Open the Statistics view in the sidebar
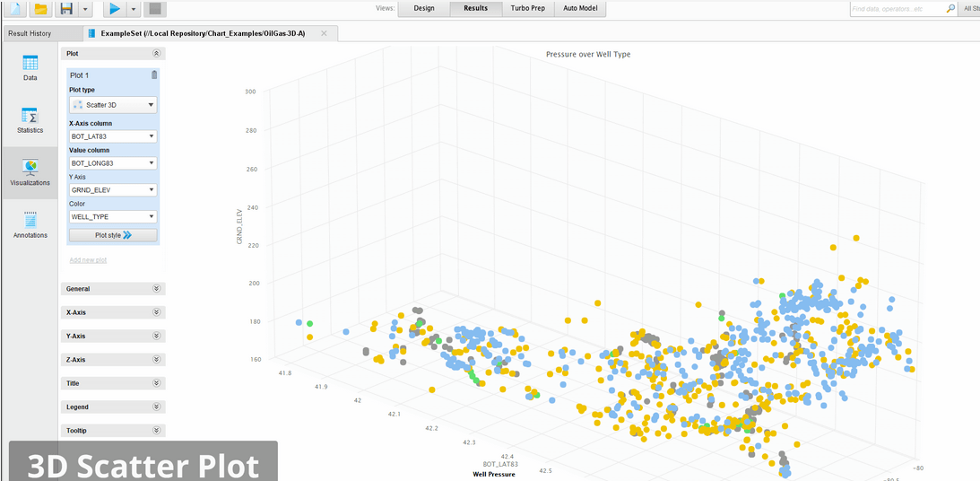The width and height of the screenshot is (980, 481). coord(30,120)
